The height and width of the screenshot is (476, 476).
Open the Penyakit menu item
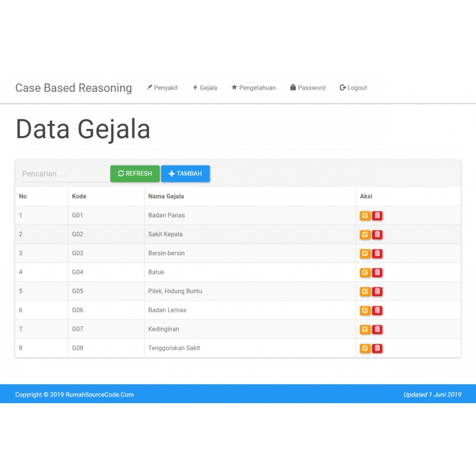[162, 88]
